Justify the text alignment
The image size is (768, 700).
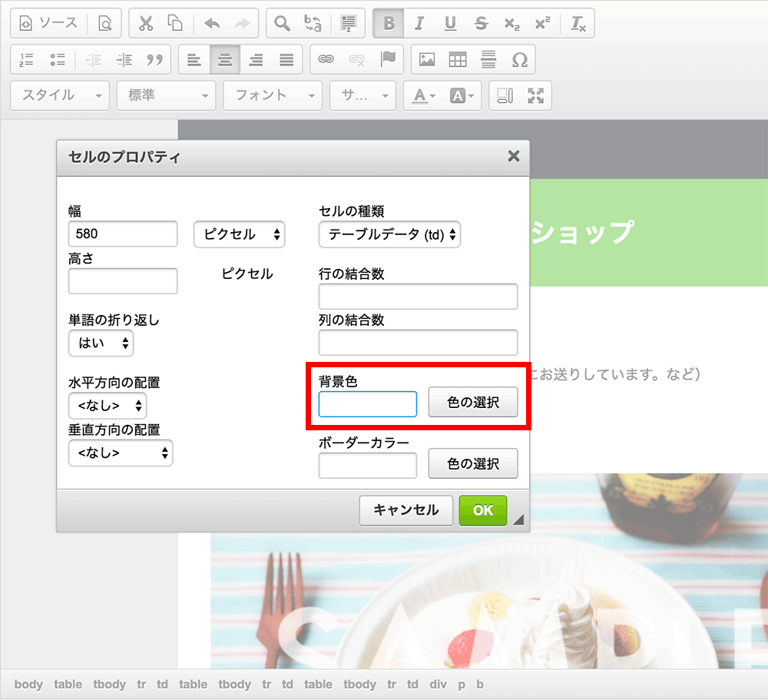coord(286,59)
